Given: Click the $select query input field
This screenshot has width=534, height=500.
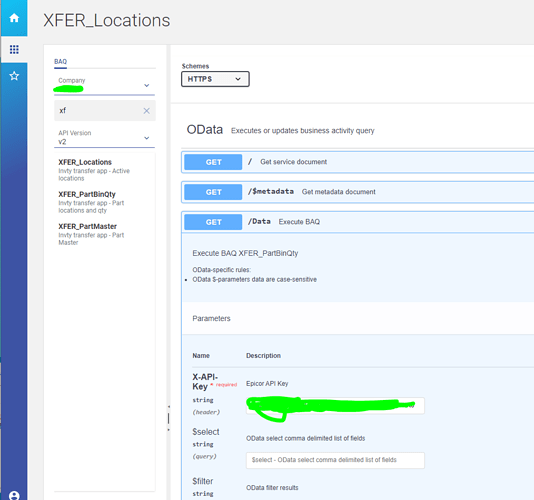Looking at the screenshot, I should [335, 460].
